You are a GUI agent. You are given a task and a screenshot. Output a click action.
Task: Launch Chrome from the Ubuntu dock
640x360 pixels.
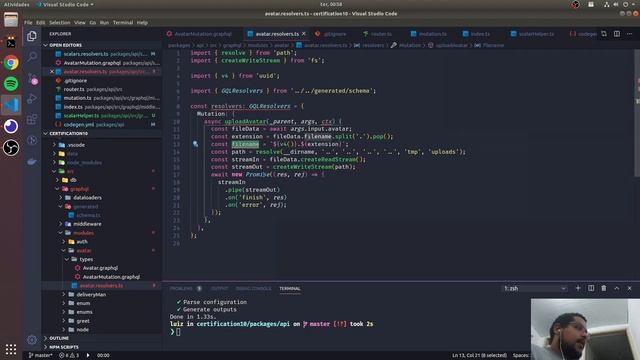(x=11, y=63)
